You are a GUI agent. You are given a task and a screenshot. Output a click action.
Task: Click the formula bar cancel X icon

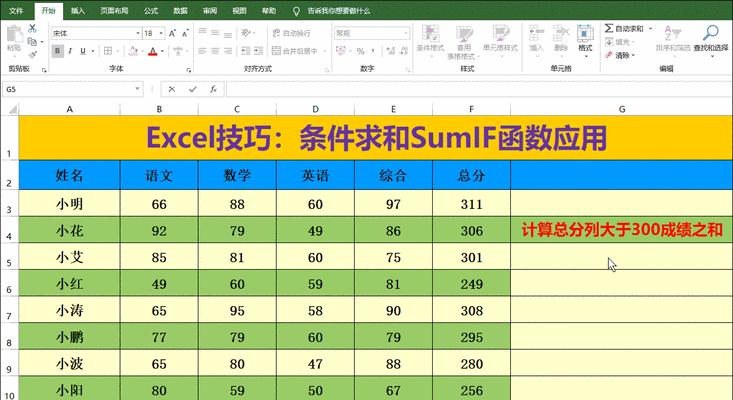tap(172, 89)
